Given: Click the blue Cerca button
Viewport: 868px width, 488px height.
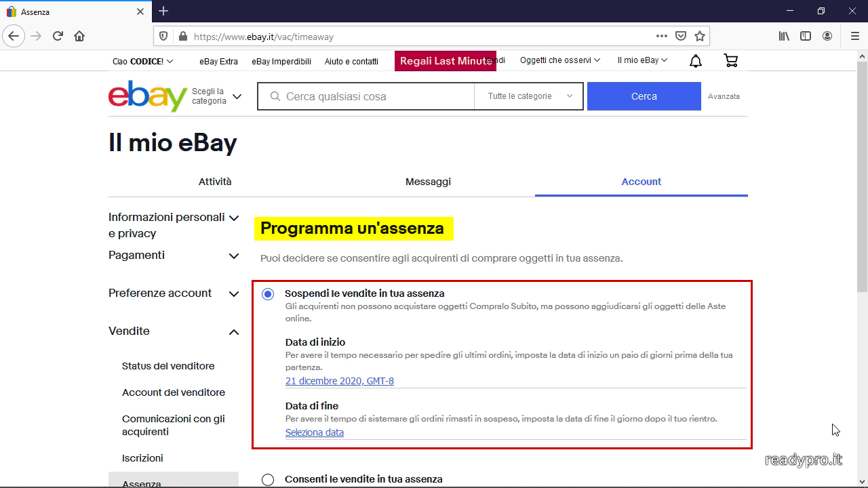Looking at the screenshot, I should pos(644,96).
